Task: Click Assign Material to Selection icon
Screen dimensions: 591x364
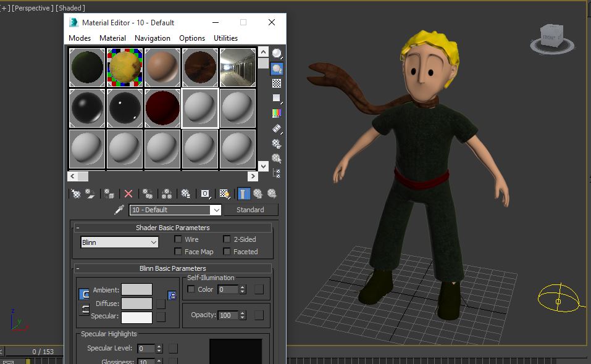Action: coord(109,194)
